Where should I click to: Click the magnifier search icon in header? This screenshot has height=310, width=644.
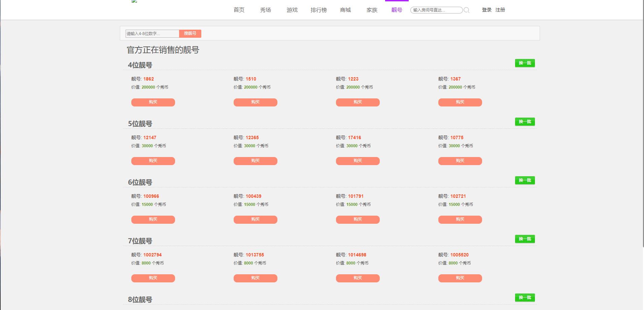pyautogui.click(x=467, y=10)
